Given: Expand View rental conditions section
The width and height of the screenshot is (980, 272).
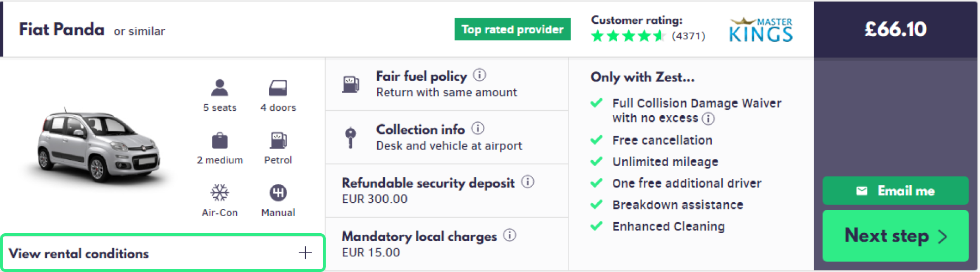Looking at the screenshot, I should [x=79, y=253].
